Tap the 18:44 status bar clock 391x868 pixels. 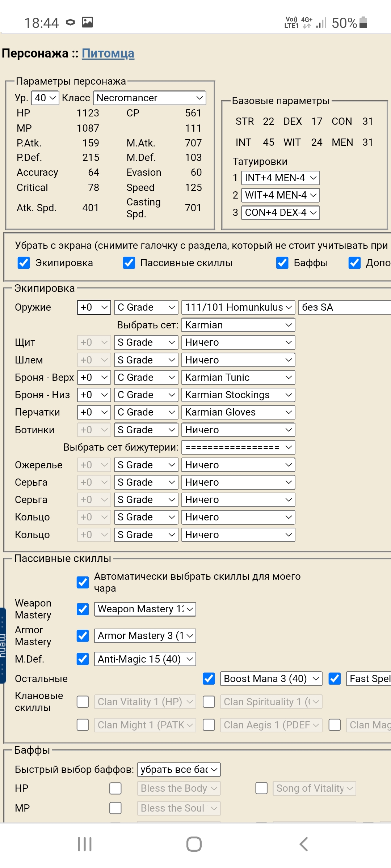coord(41,23)
